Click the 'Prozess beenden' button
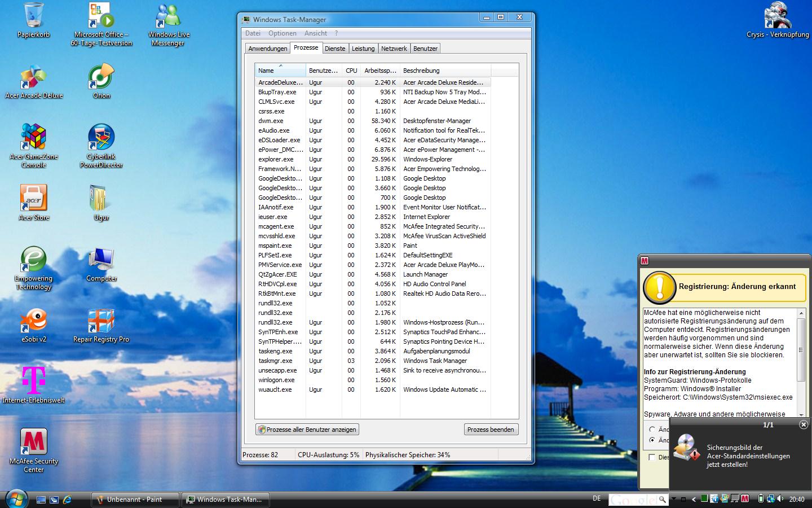 [491, 430]
